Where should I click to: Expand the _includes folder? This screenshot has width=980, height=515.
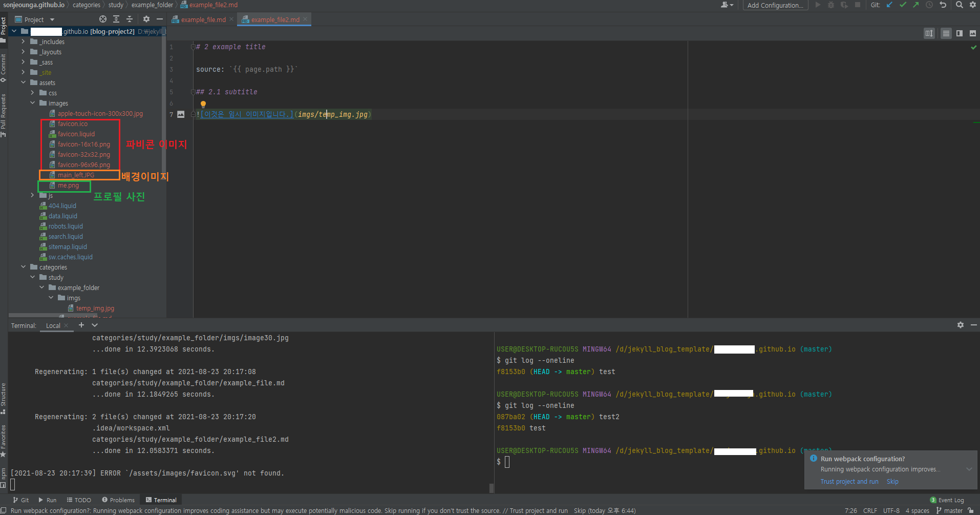tap(24, 42)
